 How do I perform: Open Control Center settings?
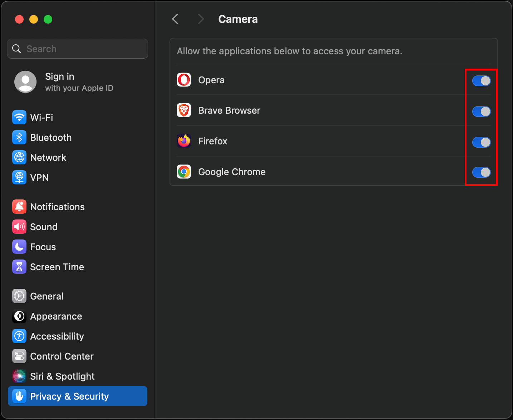[62, 356]
